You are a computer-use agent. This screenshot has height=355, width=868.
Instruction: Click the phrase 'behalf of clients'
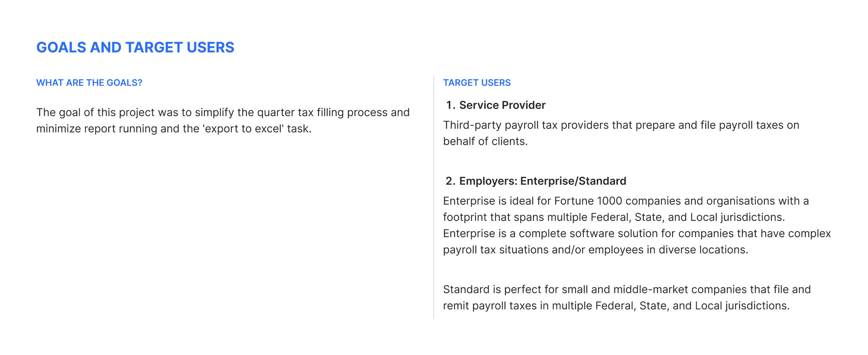point(485,141)
